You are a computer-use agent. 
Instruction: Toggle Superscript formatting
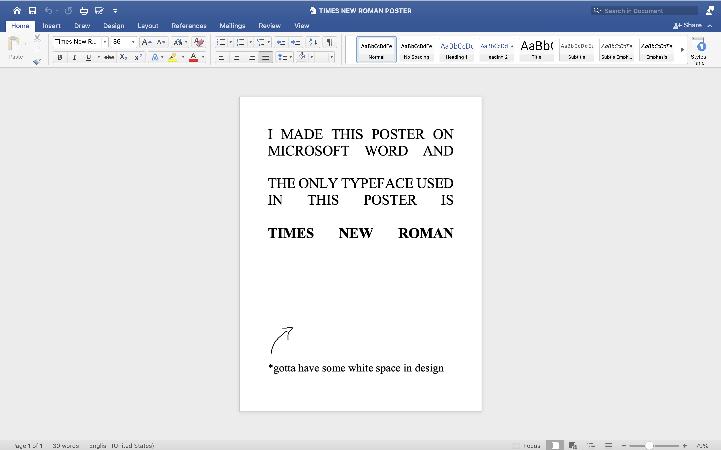137,57
